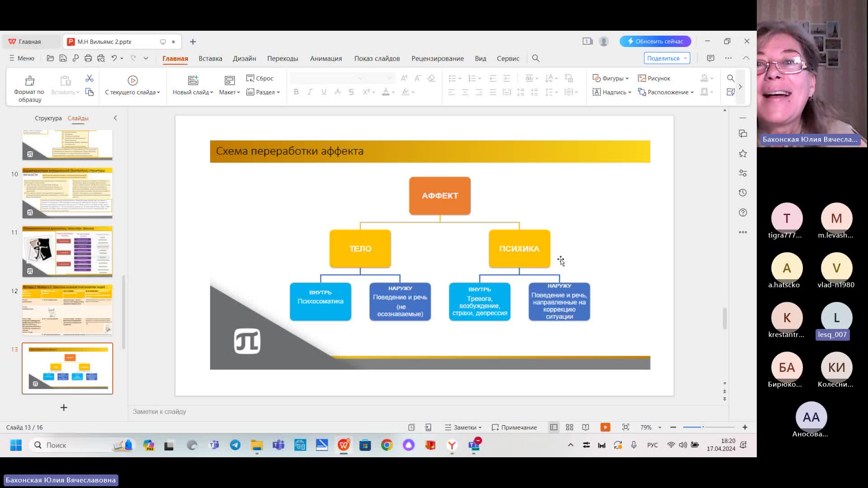The width and height of the screenshot is (868, 488).
Task: Open the comments icon near Share
Action: pyautogui.click(x=711, y=58)
